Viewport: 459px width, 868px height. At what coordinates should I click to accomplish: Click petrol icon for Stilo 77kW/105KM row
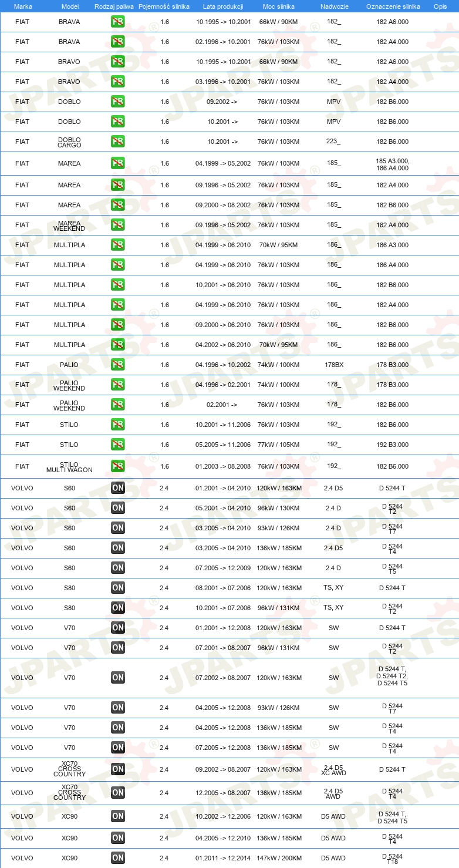tap(117, 445)
